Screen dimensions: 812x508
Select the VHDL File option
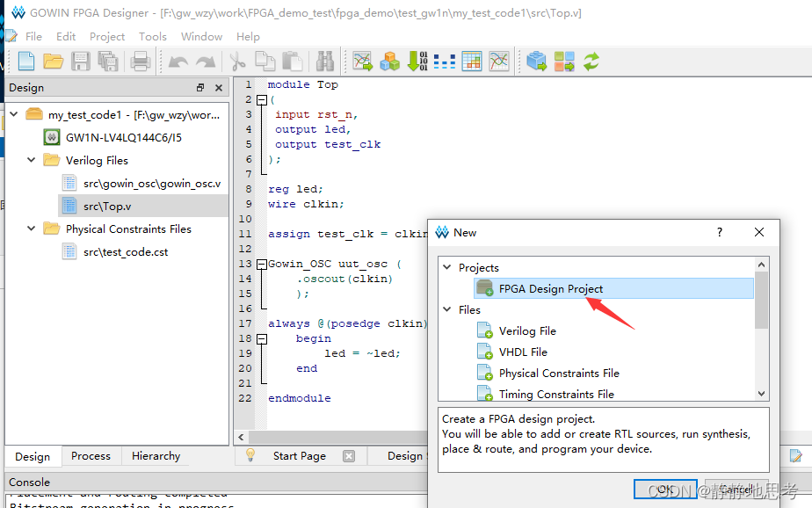(523, 352)
